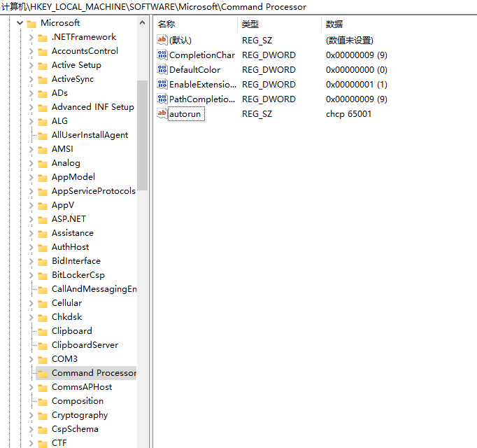Click the ASP.NET folder icon

point(43,220)
